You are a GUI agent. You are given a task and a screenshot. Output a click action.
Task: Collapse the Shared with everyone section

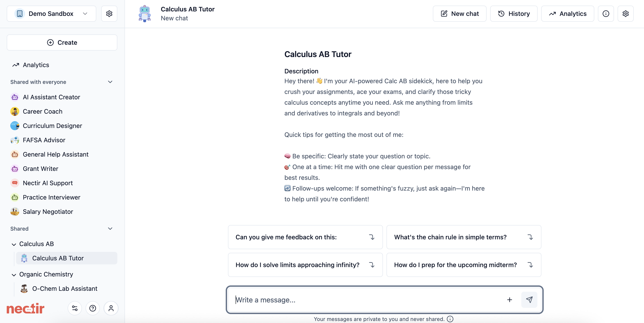click(x=110, y=82)
